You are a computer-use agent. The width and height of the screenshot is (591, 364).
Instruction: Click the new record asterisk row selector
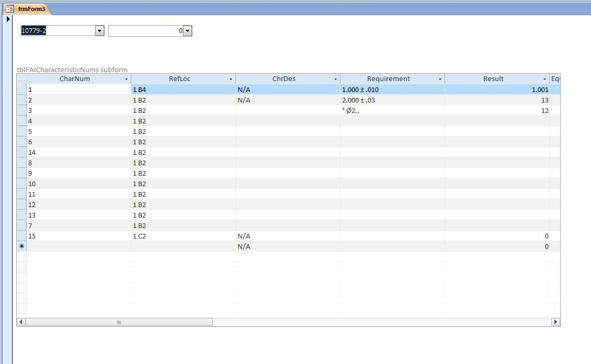pyautogui.click(x=21, y=246)
